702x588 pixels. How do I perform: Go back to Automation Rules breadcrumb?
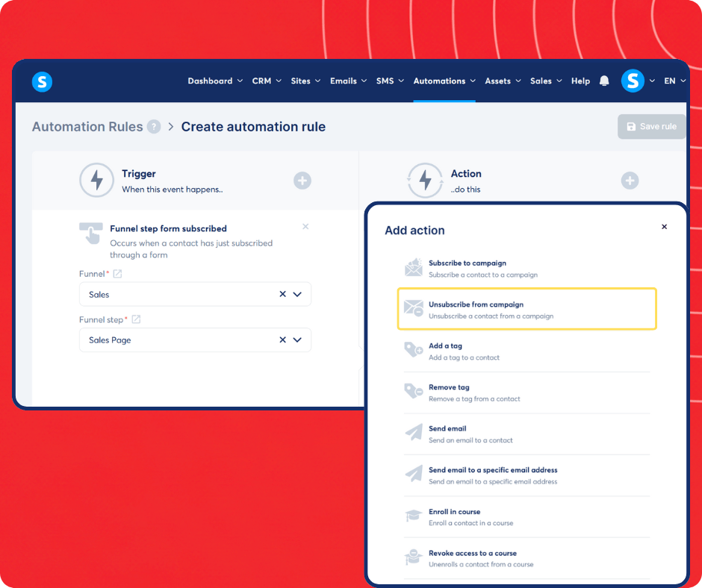click(87, 127)
